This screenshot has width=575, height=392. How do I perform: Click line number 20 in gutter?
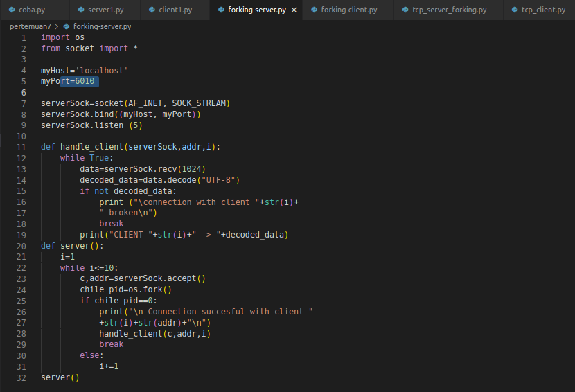point(21,247)
